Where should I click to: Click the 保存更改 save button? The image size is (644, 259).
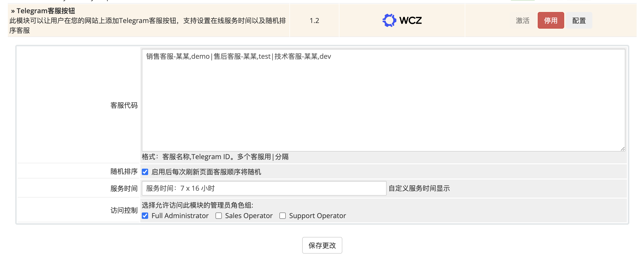click(322, 245)
